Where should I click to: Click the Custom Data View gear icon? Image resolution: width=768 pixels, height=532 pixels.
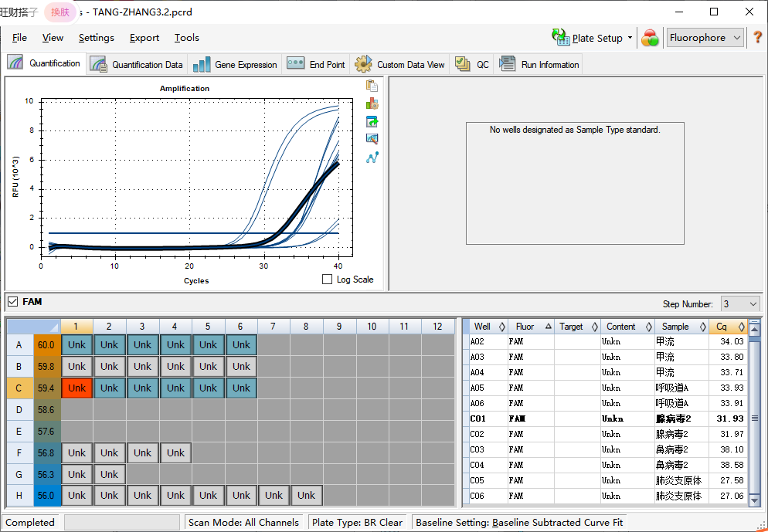(x=363, y=64)
